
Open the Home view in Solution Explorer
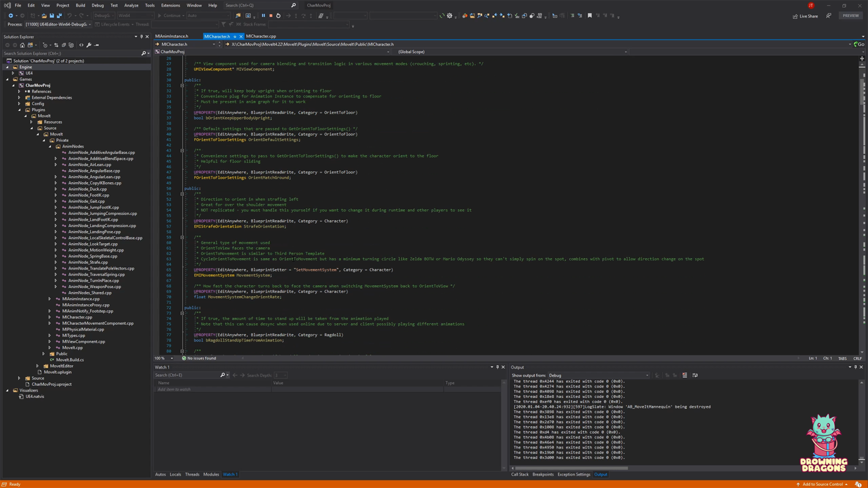[x=22, y=45]
